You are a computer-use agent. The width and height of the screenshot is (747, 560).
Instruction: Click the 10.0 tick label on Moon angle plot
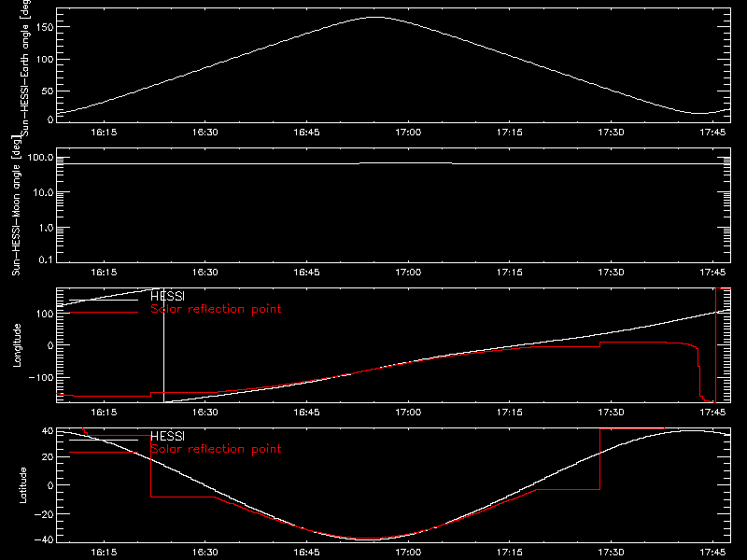pyautogui.click(x=44, y=192)
